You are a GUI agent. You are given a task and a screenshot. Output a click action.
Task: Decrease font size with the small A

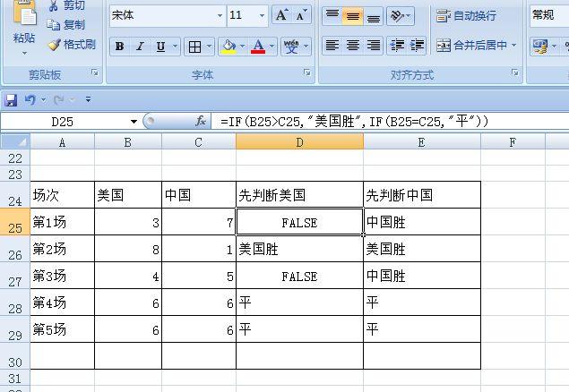(x=302, y=15)
